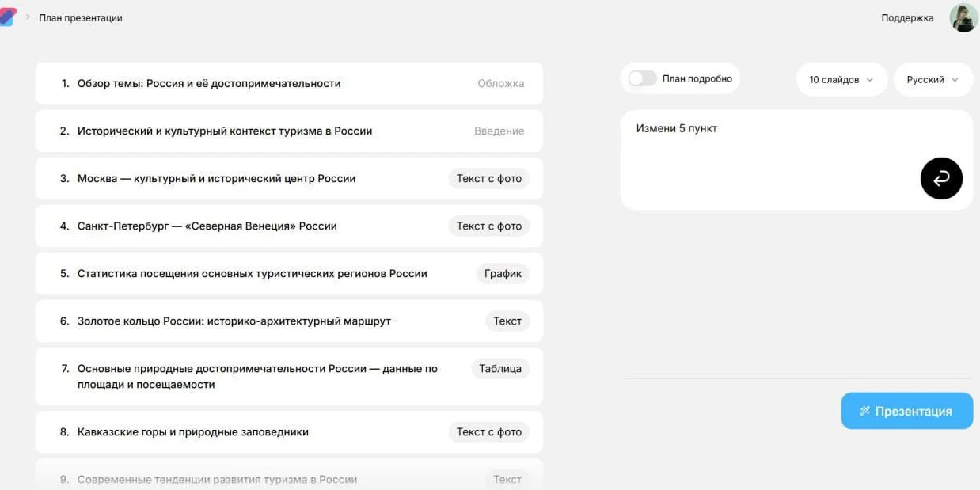Click the app logo in the top-left corner

[x=9, y=16]
